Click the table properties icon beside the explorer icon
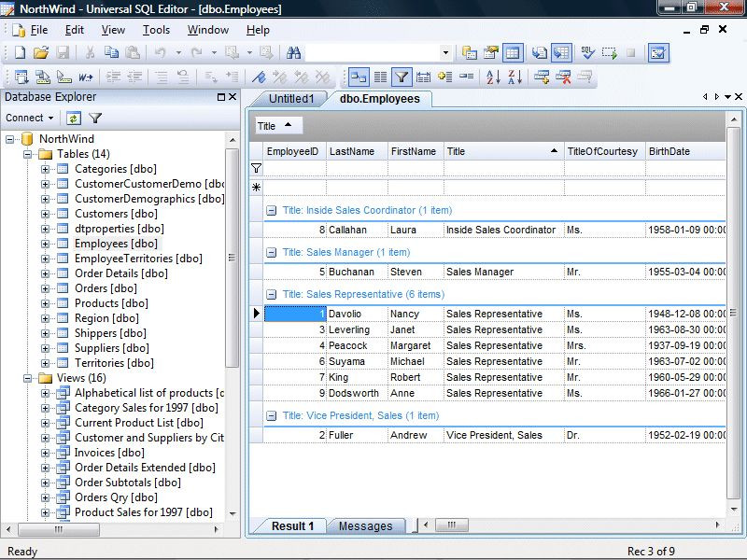The width and height of the screenshot is (747, 560). tap(491, 52)
